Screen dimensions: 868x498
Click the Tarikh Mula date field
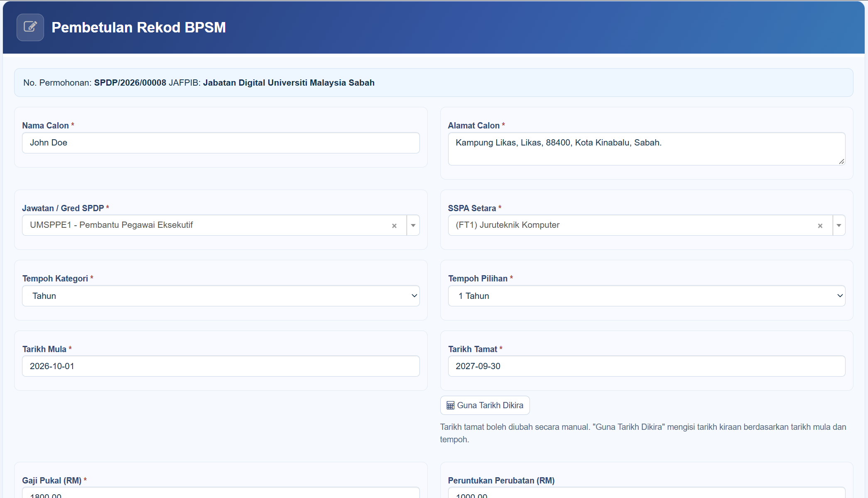click(221, 366)
